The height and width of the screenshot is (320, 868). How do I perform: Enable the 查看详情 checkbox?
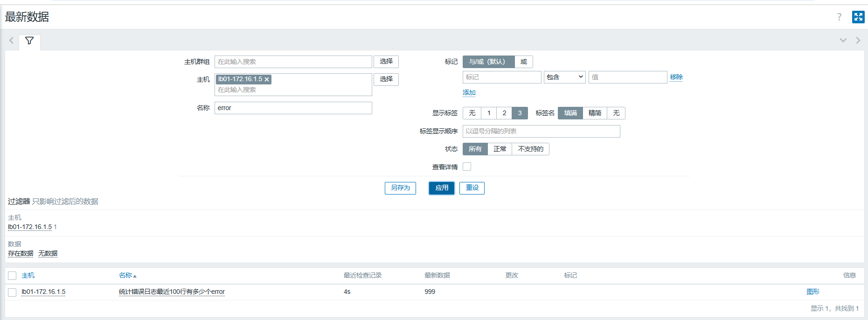pos(467,167)
